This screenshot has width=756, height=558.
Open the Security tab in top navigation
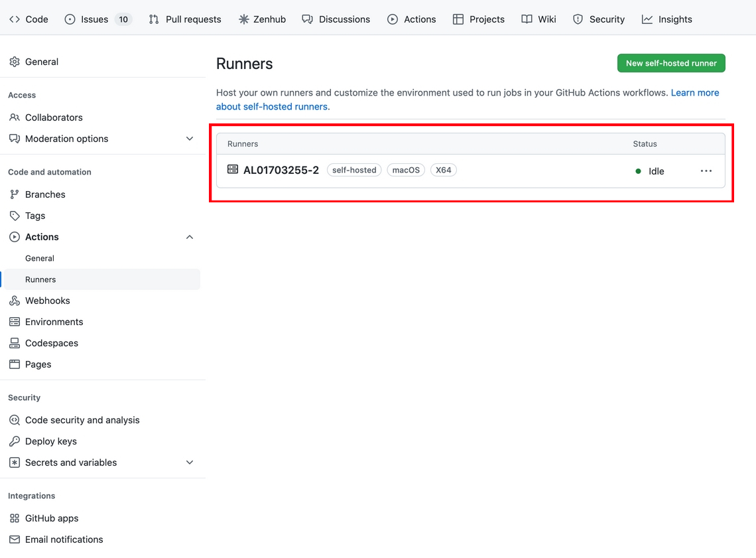[x=599, y=19]
